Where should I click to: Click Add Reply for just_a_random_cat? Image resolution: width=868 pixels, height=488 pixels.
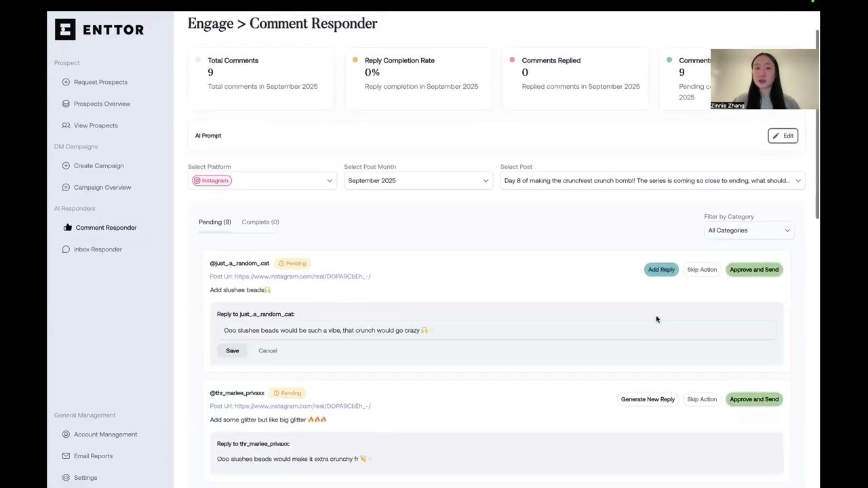(661, 270)
